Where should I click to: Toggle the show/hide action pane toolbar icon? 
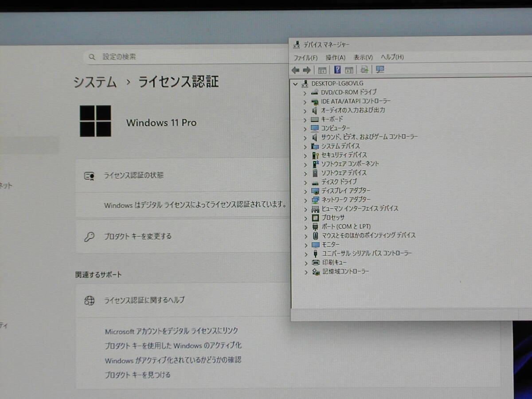pyautogui.click(x=349, y=70)
